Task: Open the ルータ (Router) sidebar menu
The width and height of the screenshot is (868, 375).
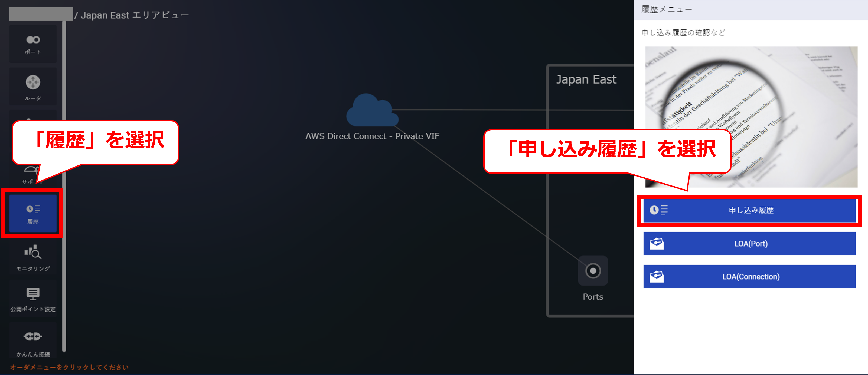Action: (x=33, y=87)
